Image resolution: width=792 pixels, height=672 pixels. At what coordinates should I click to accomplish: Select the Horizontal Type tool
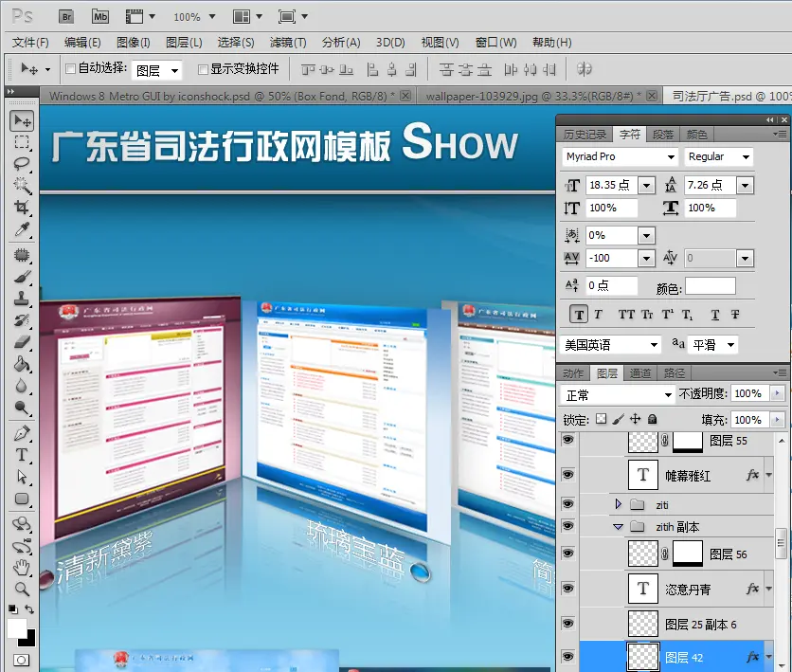point(23,455)
